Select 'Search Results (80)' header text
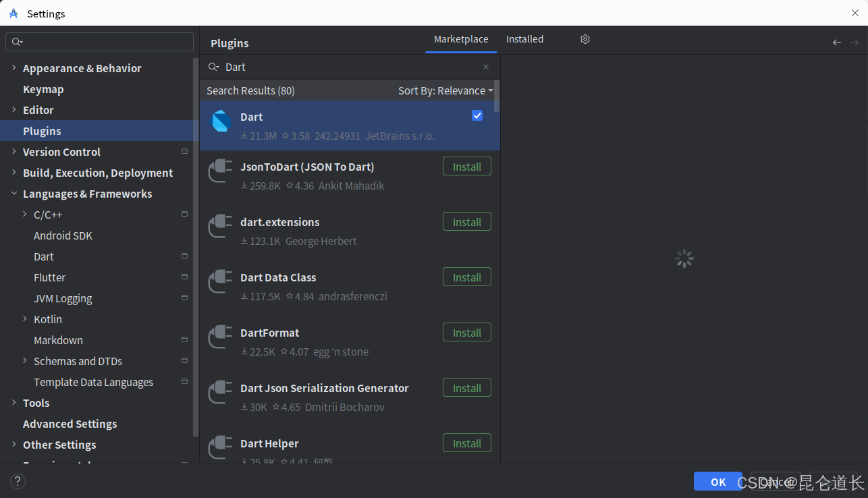Image resolution: width=868 pixels, height=498 pixels. click(250, 90)
